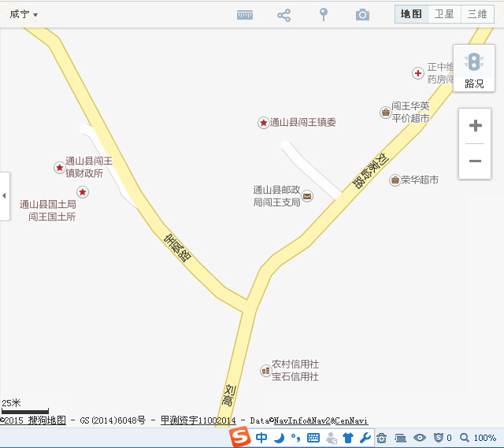Click the 正中维 pharmacy cross icon
This screenshot has width=504, height=448.
[x=418, y=73]
